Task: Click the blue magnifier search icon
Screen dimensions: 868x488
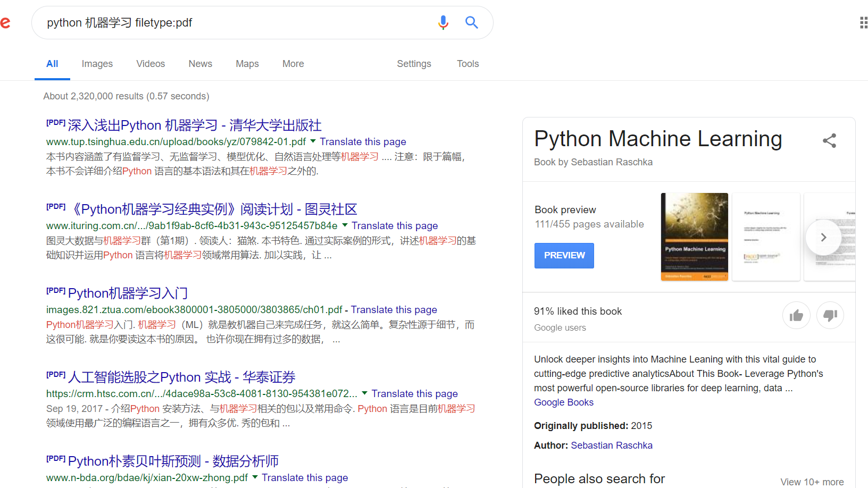Action: pos(471,22)
